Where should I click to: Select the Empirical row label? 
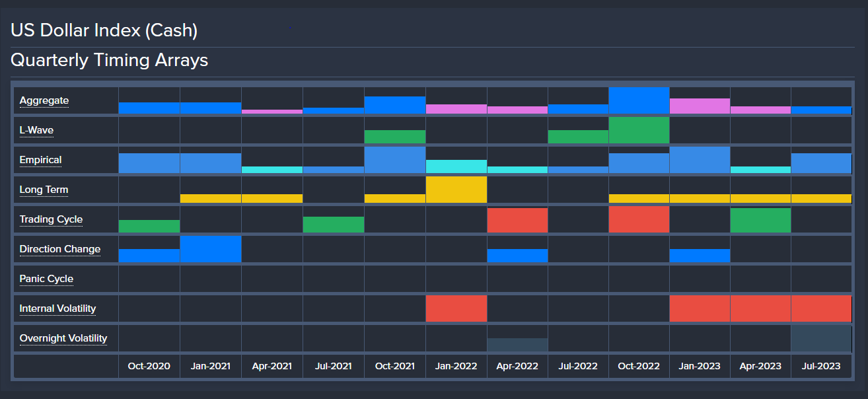pos(40,160)
